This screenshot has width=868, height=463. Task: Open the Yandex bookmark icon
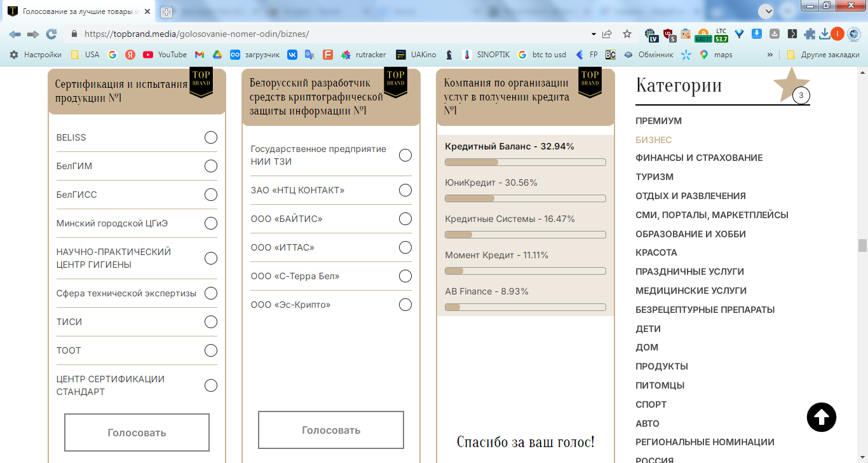pyautogui.click(x=130, y=55)
